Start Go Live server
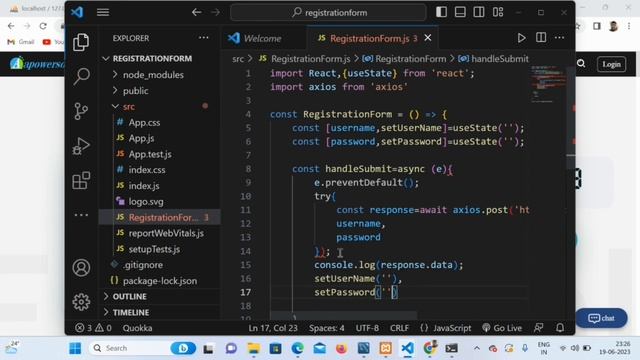640x360 pixels. coord(502,328)
